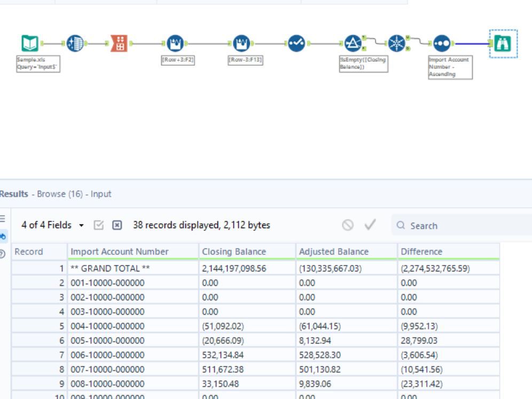Viewport: 532px width, 399px height.
Task: Select account 001-10000-000000
Action: pos(133,283)
